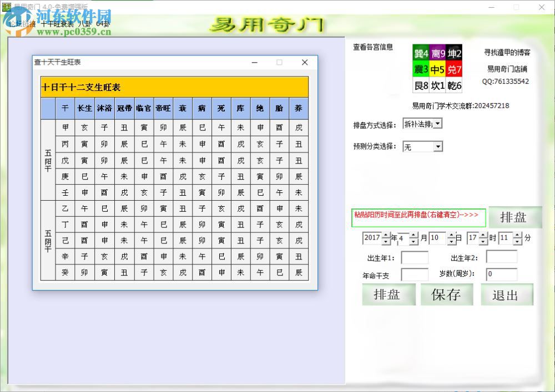Image resolution: width=555 pixels, height=392 pixels.
Task: View the 乾6 palace information
Action: pyautogui.click(x=454, y=85)
